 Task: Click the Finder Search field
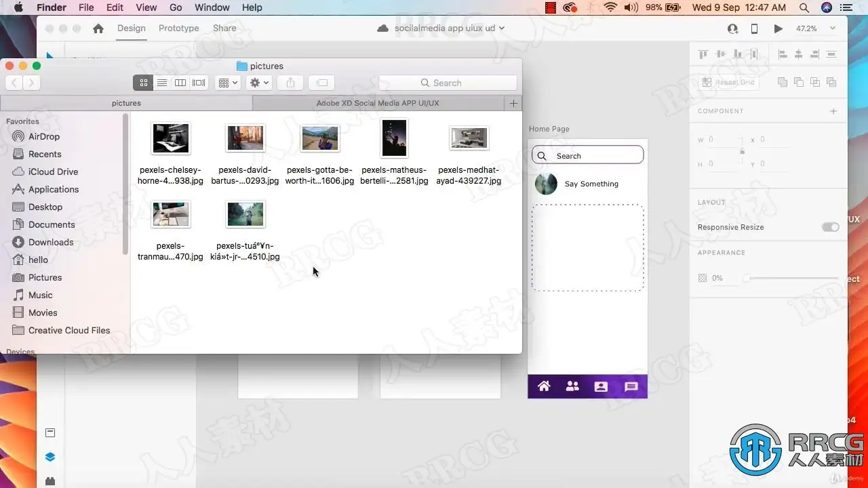point(448,83)
